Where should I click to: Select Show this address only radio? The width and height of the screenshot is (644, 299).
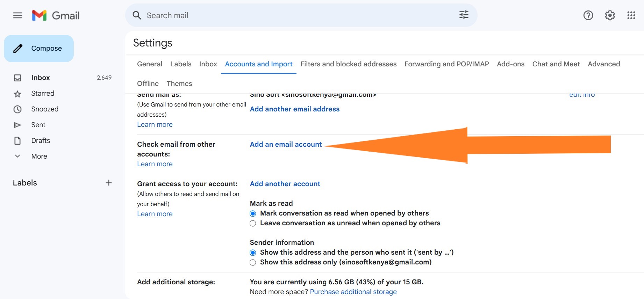253,262
